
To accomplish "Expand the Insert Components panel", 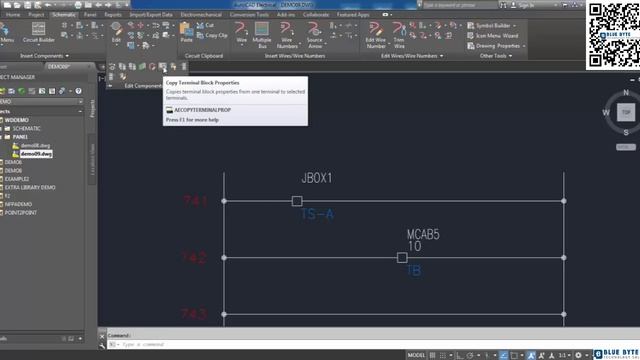I will point(44,56).
